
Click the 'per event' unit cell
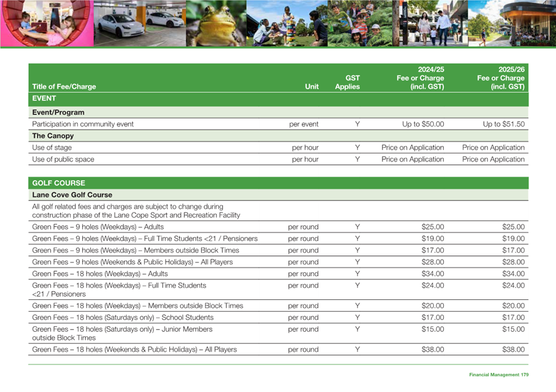tap(304, 124)
